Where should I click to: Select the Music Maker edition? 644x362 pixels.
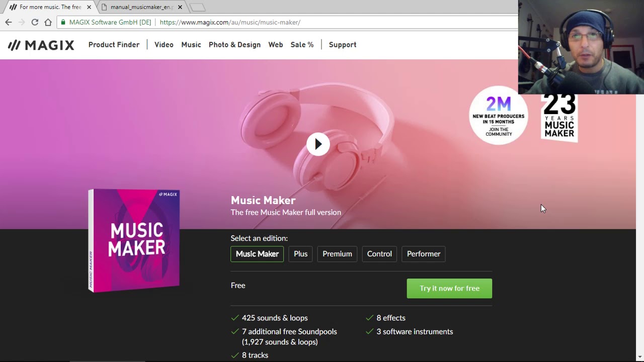click(257, 254)
